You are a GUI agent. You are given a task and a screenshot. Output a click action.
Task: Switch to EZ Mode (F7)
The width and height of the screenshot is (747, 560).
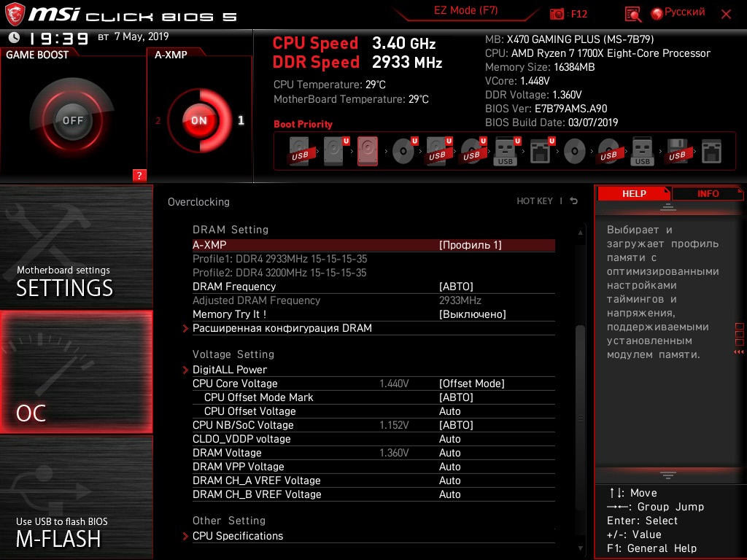(465, 10)
